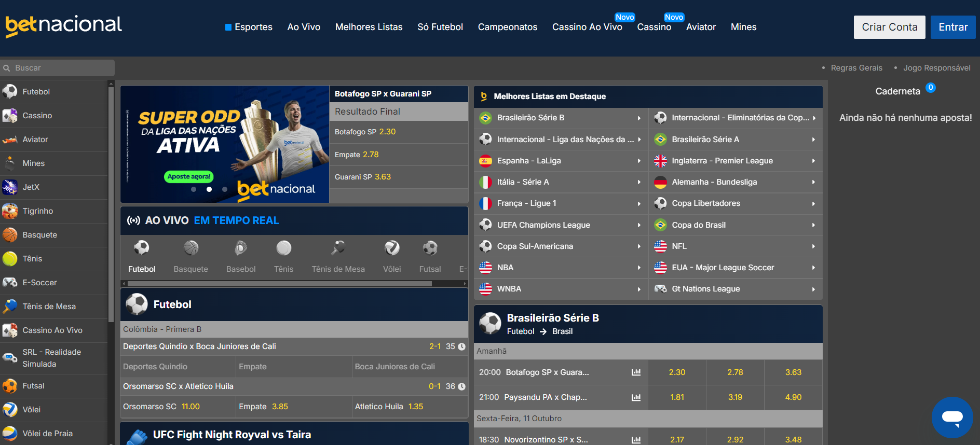
Task: Click the Tênis ball icon in sidebar
Action: 10,259
